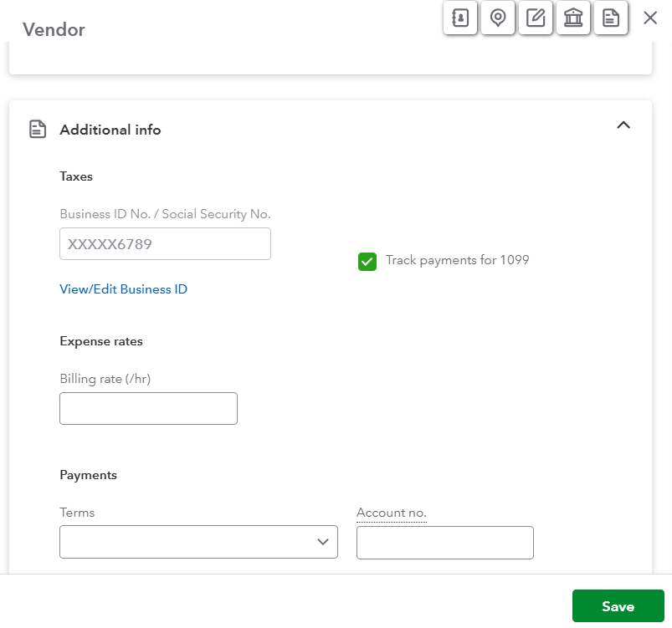Click the Account no. input field
The image size is (672, 628).
445,543
